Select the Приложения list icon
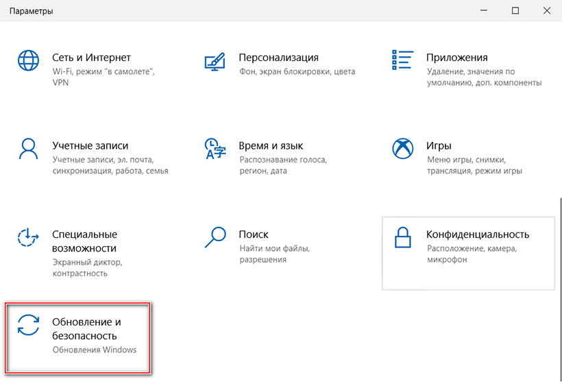This screenshot has width=562, height=392. (x=402, y=60)
